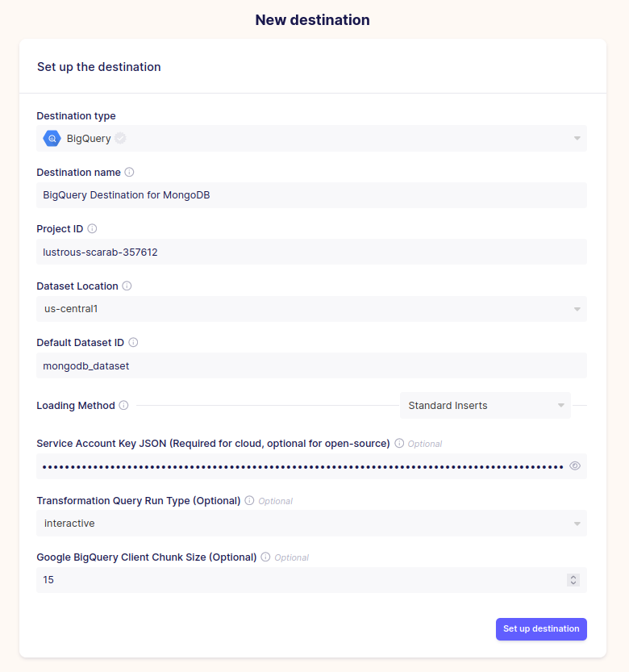This screenshot has width=629, height=672.
Task: Click the info icon beside Google BigQuery Client Chunk Size
Action: [x=265, y=557]
